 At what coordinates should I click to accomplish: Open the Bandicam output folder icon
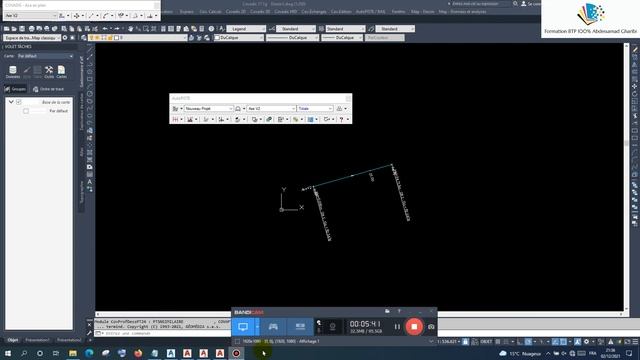pos(387,311)
